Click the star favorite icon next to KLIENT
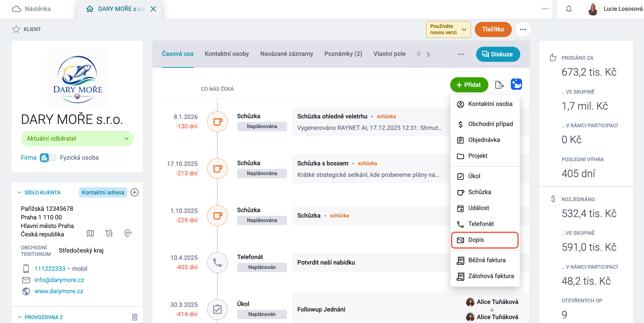644x323 pixels. click(16, 29)
